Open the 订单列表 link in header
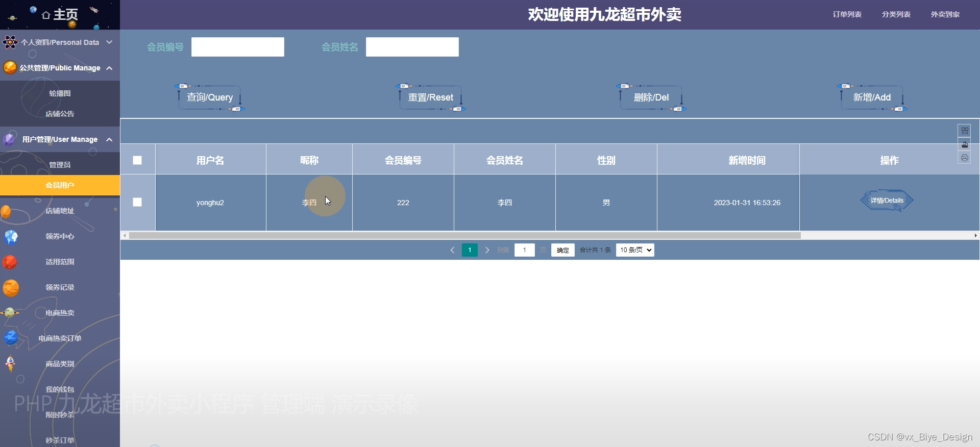This screenshot has height=447, width=980. click(847, 14)
